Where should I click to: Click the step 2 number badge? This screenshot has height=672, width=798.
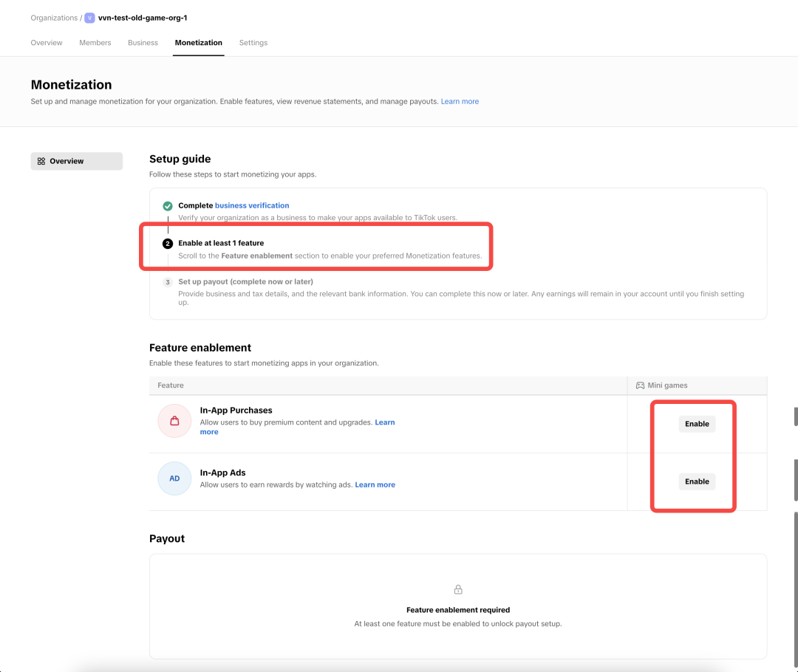pyautogui.click(x=168, y=244)
